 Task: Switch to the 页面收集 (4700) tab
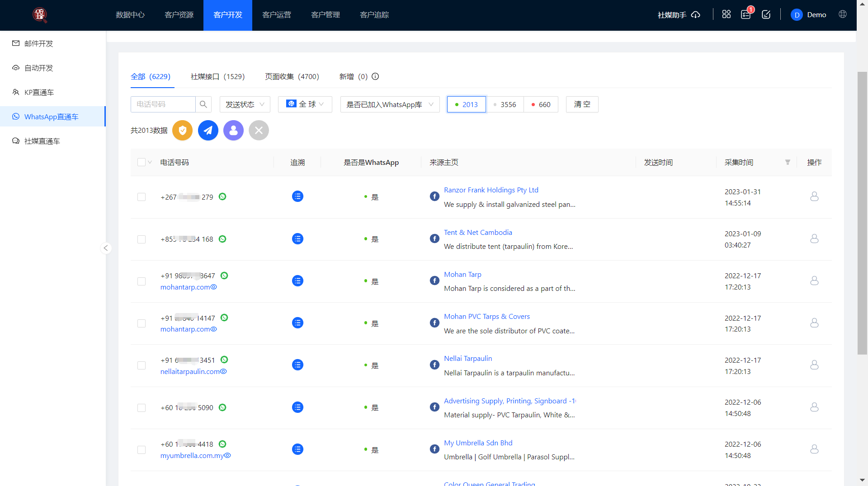292,76
